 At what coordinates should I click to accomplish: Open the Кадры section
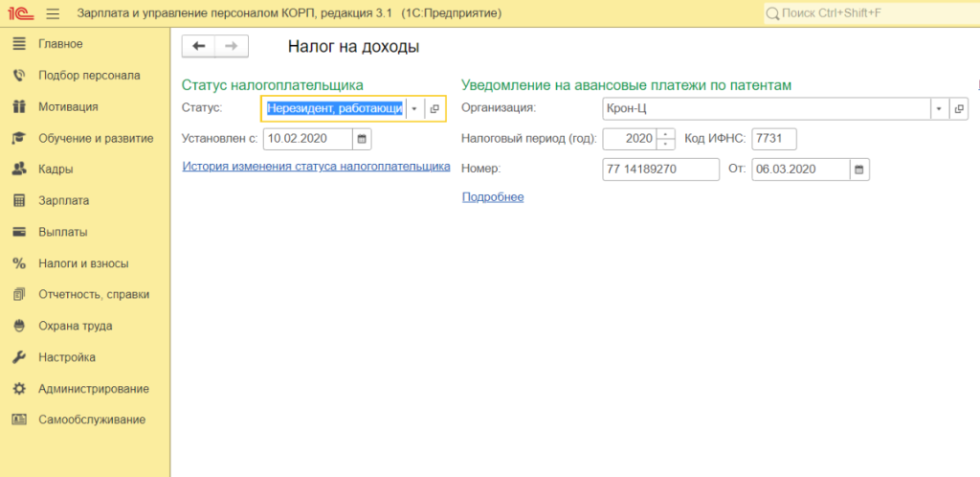[56, 170]
